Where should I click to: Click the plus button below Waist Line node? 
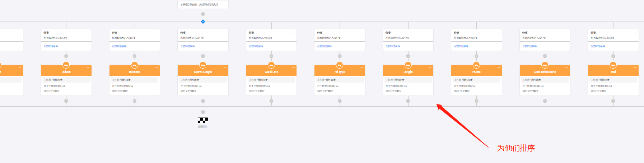click(x=271, y=101)
